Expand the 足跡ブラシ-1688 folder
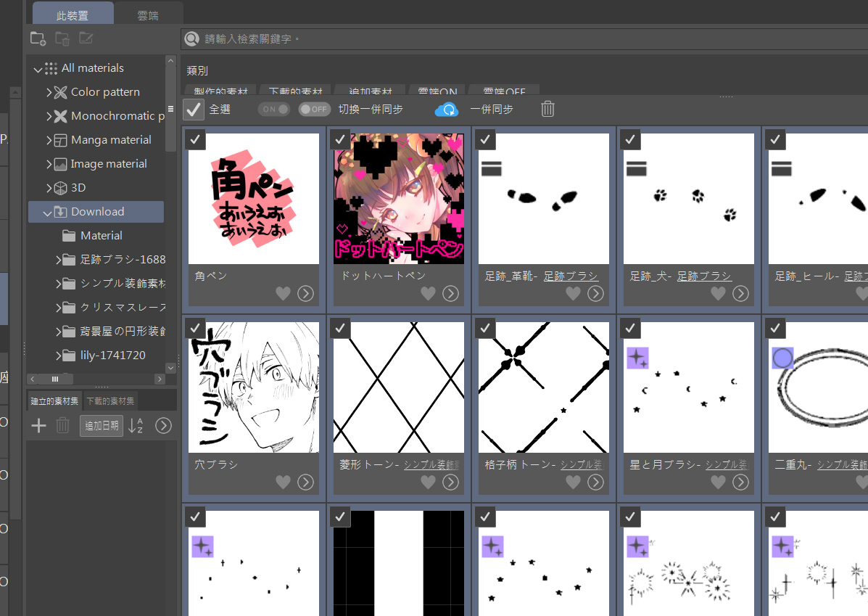 58,260
